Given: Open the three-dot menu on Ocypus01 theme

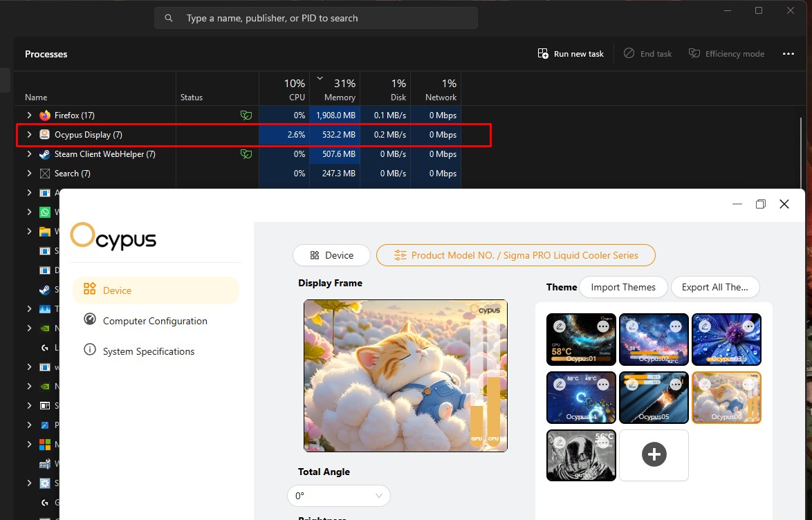Looking at the screenshot, I should 603,326.
